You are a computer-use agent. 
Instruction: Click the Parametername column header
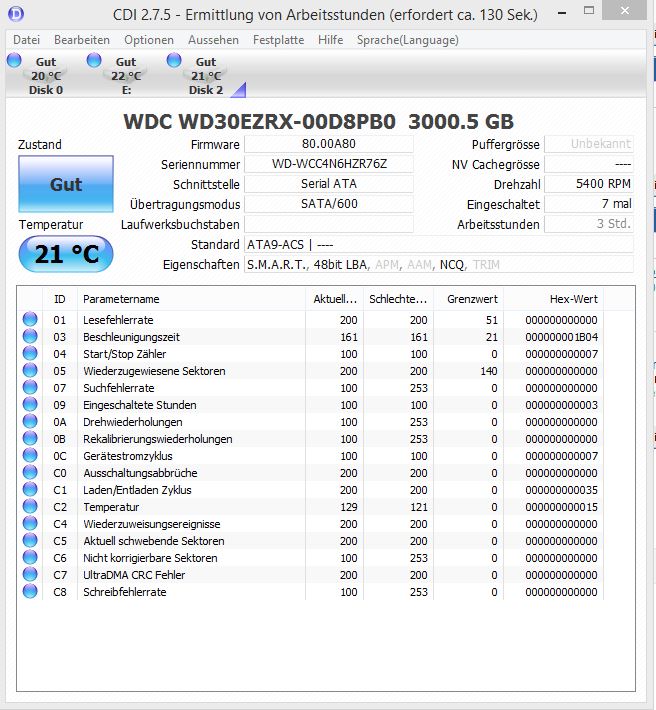point(192,299)
